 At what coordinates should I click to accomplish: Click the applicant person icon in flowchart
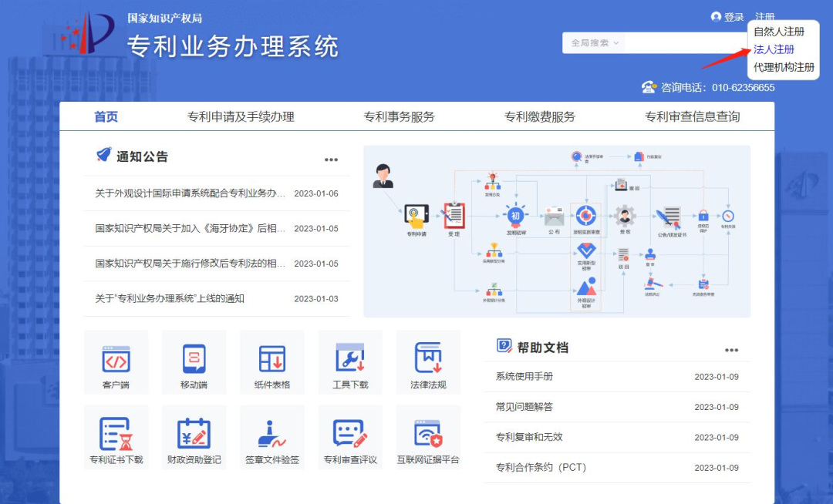[383, 176]
